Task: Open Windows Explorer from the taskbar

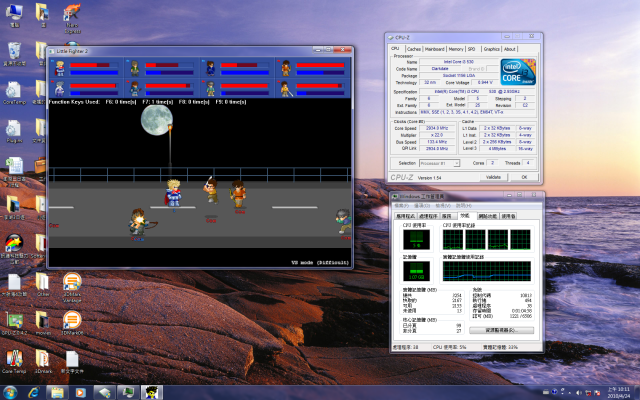Action: click(x=57, y=393)
